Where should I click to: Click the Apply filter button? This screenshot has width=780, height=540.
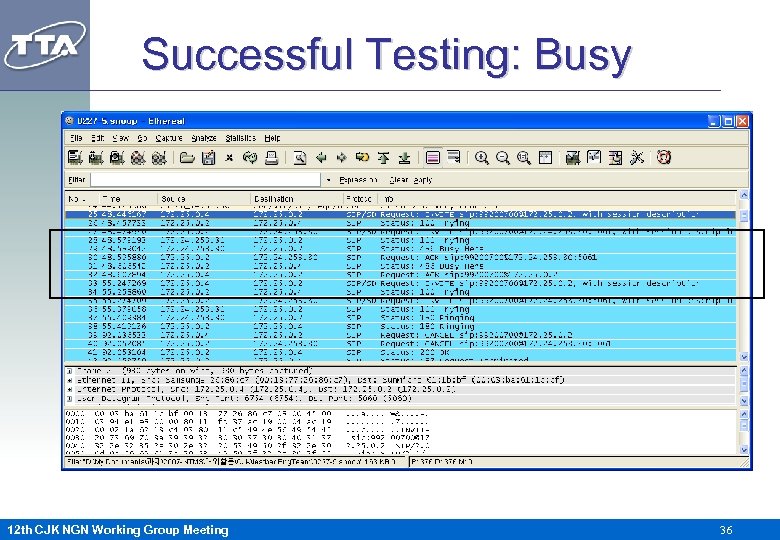(423, 180)
